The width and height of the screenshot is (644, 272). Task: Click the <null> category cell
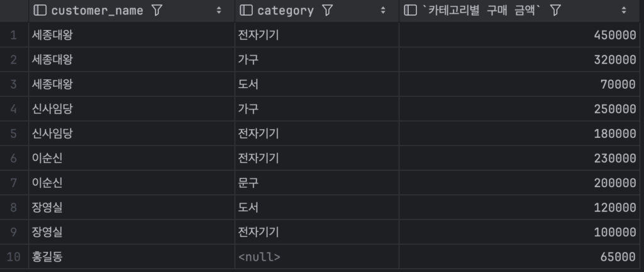click(259, 257)
